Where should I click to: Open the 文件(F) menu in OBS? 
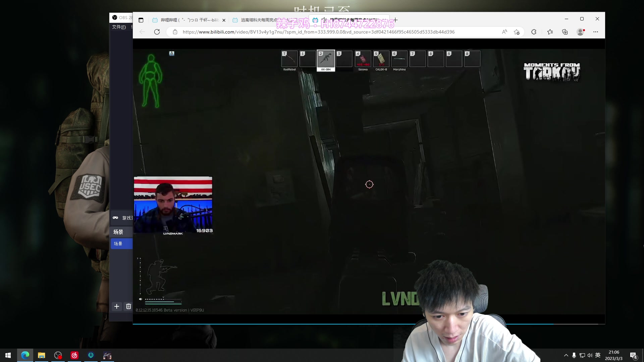119,27
